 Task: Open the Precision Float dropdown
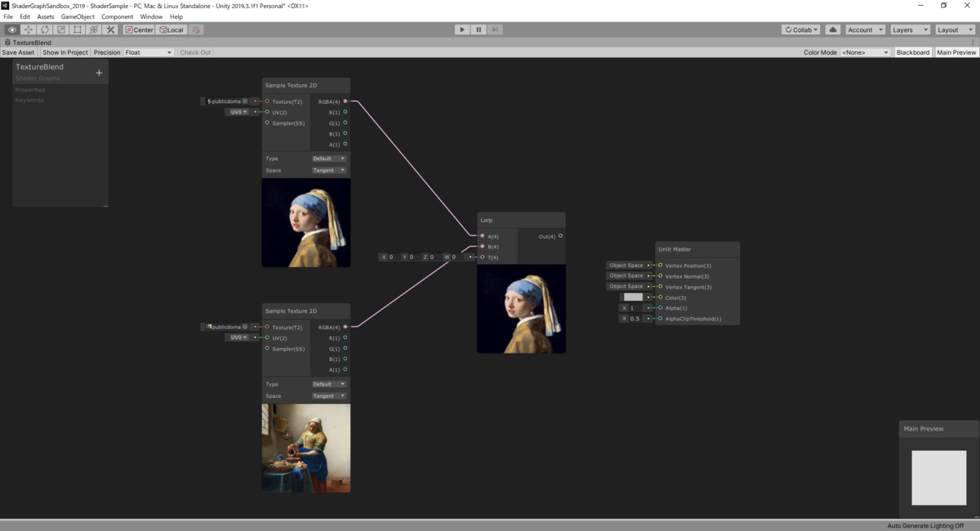point(149,52)
